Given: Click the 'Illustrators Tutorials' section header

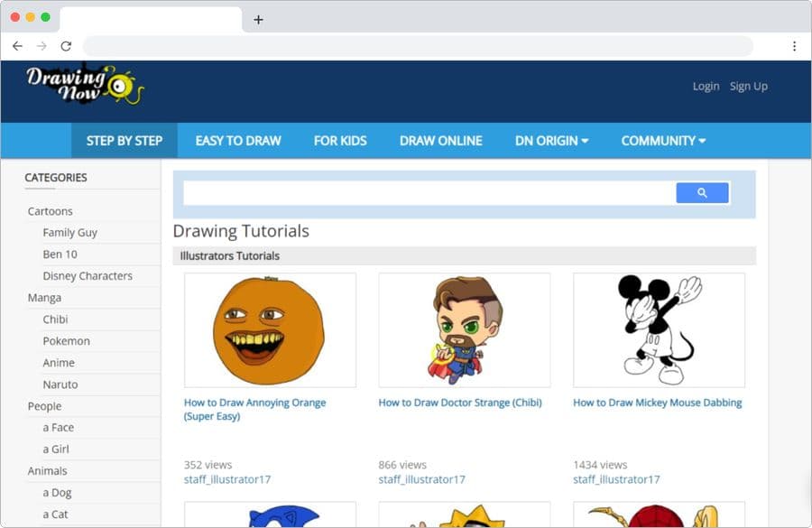Looking at the screenshot, I should [x=229, y=256].
